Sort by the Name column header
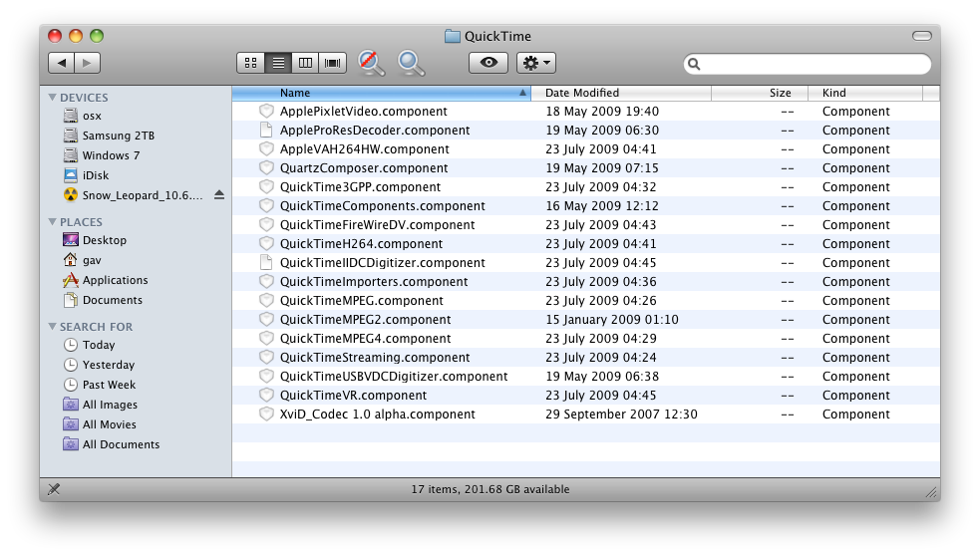This screenshot has width=980, height=556. point(381,93)
